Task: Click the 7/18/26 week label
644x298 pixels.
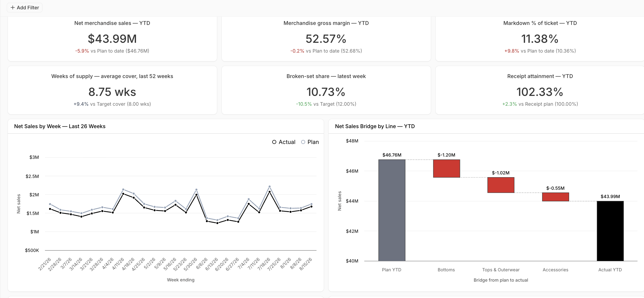Action: pos(264,264)
